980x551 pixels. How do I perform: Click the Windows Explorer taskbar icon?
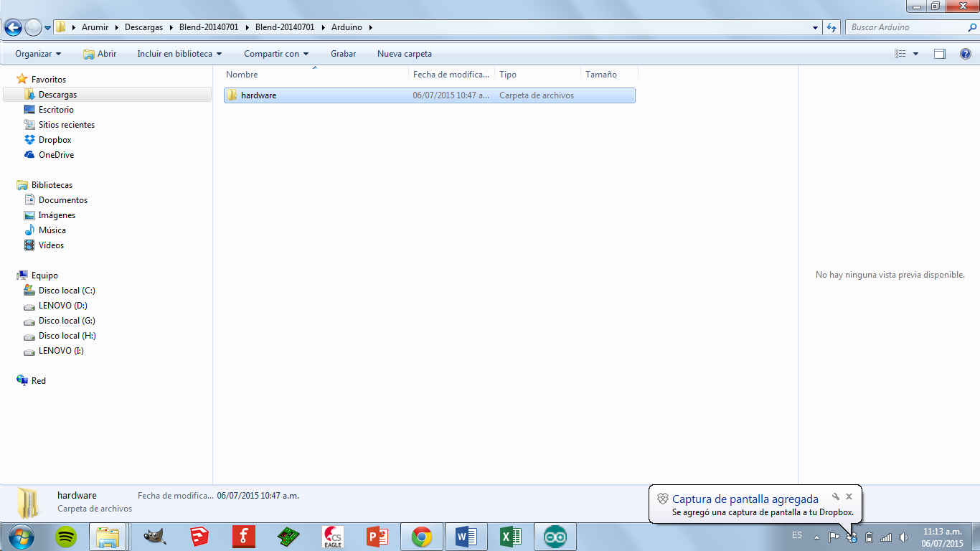coord(108,536)
